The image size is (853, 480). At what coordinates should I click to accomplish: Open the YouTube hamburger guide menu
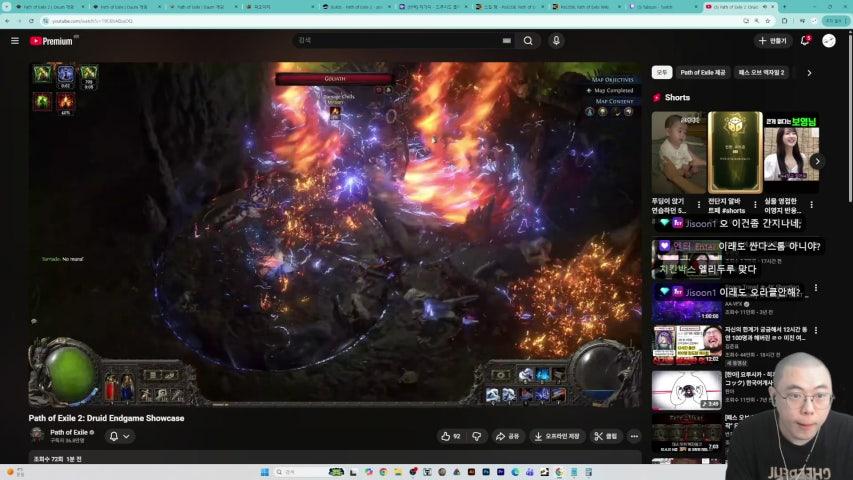[x=15, y=41]
